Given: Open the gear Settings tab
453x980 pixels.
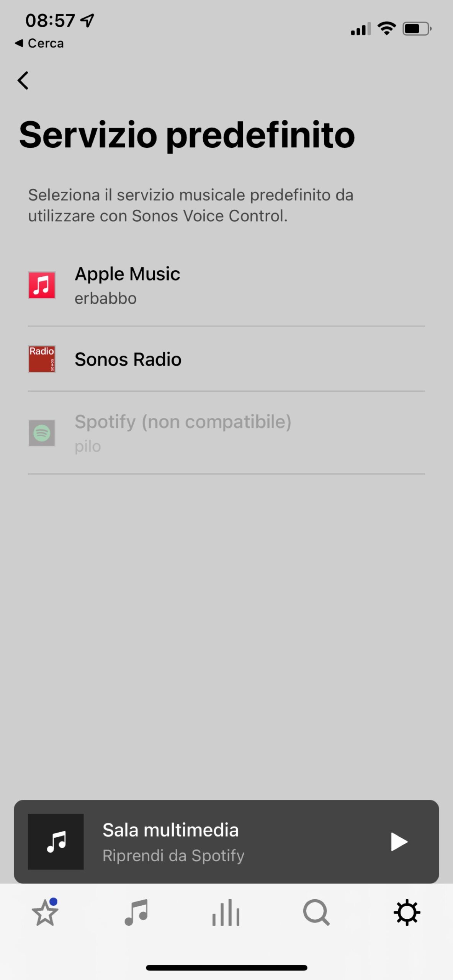Looking at the screenshot, I should coord(407,913).
